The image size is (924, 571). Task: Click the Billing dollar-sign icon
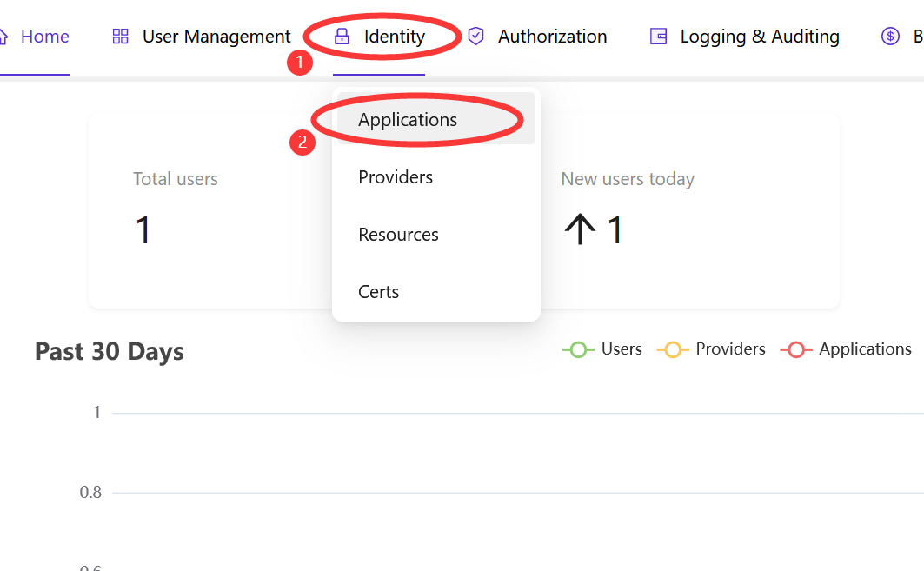pyautogui.click(x=889, y=36)
